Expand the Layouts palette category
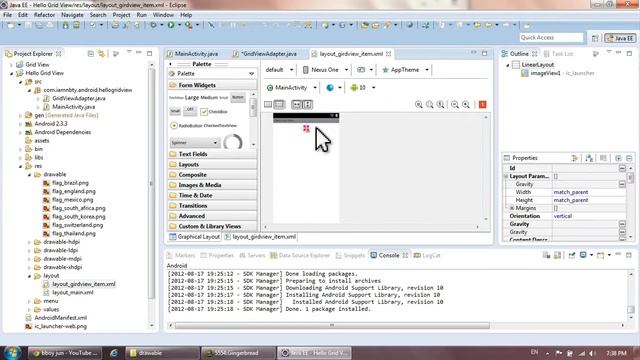 (x=212, y=164)
